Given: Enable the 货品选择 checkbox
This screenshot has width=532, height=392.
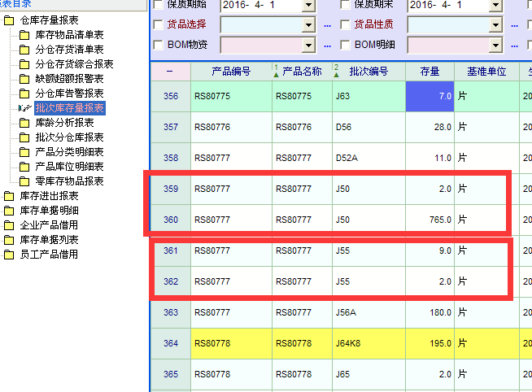Looking at the screenshot, I should click(x=158, y=24).
